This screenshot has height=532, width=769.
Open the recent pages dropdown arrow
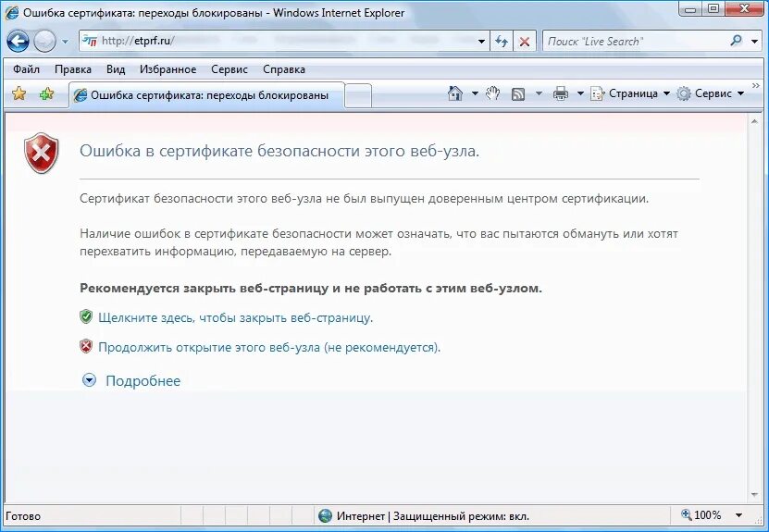[x=65, y=42]
